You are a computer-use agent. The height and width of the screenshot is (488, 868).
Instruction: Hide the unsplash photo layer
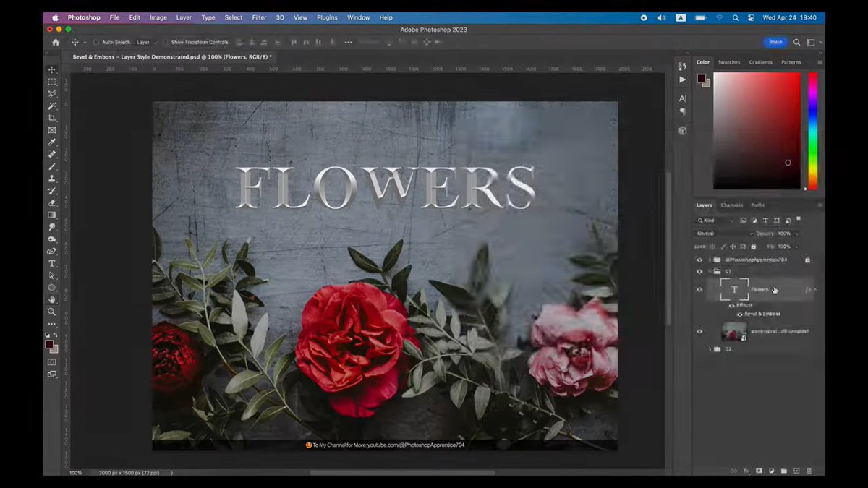[699, 332]
